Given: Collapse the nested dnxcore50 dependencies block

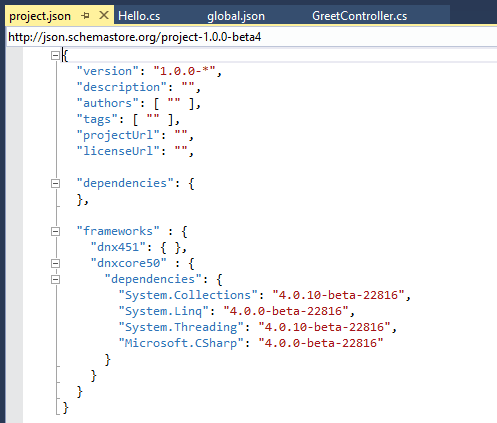Looking at the screenshot, I should [55, 279].
